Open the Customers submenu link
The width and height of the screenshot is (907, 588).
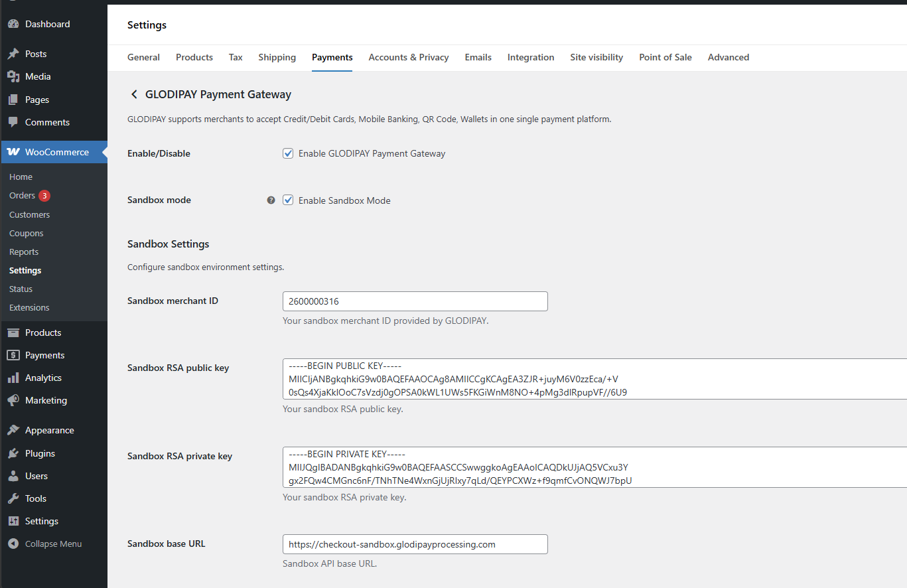[x=29, y=214]
